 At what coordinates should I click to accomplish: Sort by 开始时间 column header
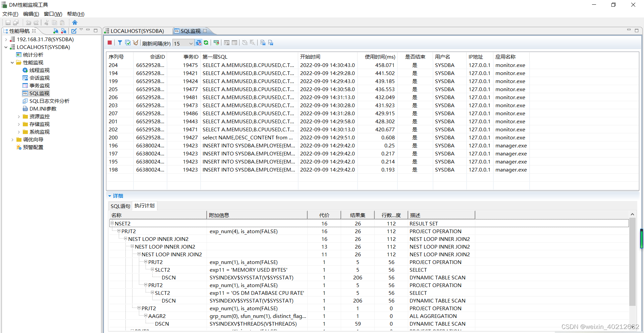(x=327, y=57)
